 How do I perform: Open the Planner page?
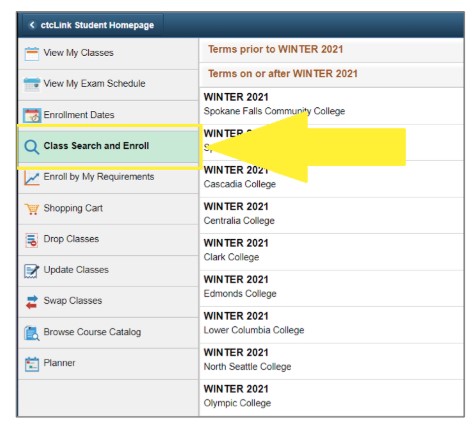pyautogui.click(x=108, y=364)
